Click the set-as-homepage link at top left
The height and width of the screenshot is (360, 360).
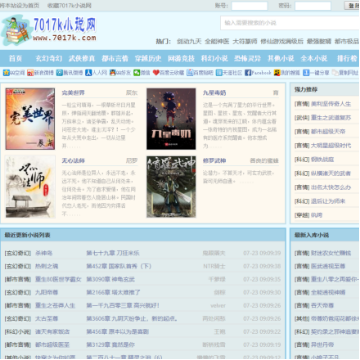20,5
